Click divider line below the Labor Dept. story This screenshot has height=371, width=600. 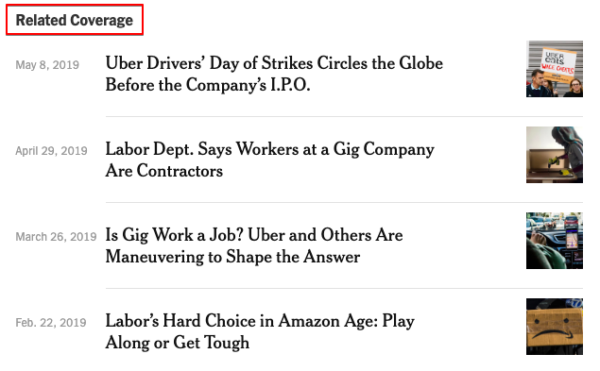click(344, 202)
